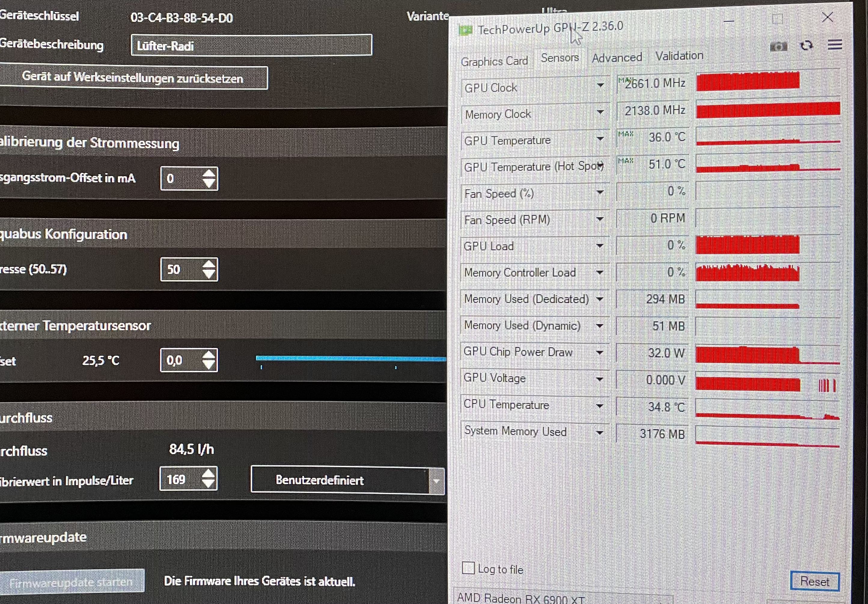
Task: Increase Ausgangsstrom-Offset with up arrow
Action: tap(209, 174)
